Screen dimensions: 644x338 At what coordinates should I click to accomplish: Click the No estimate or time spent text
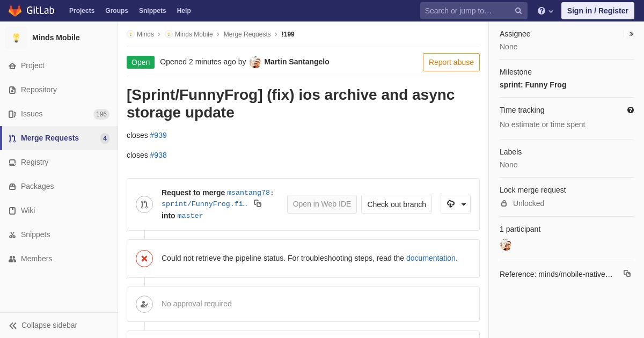pos(542,124)
